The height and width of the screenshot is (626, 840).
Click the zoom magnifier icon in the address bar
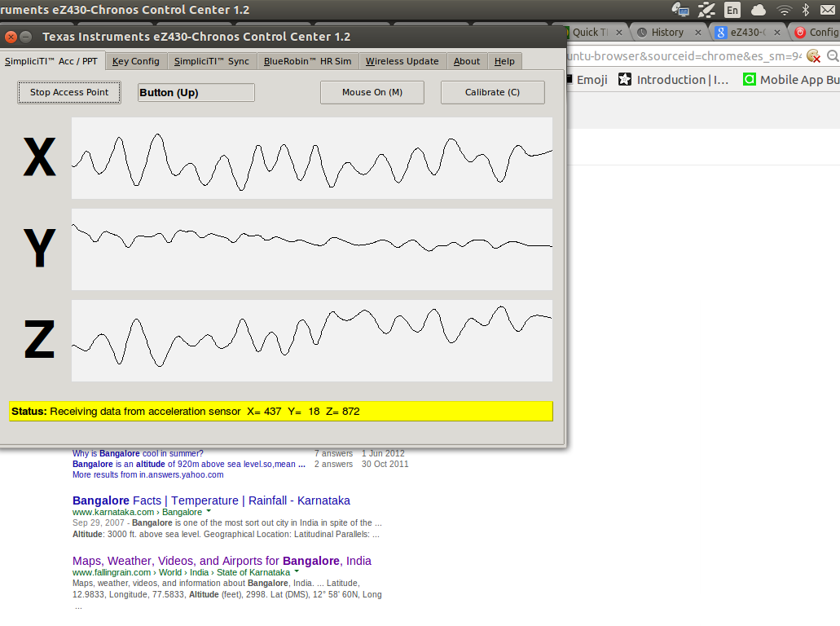833,55
